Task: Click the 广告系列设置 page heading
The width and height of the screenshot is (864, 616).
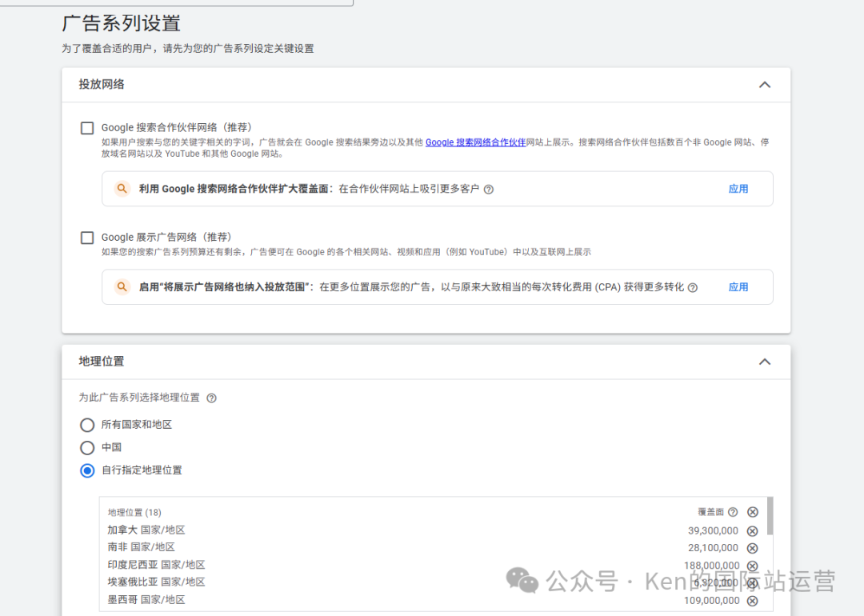Action: 122,24
